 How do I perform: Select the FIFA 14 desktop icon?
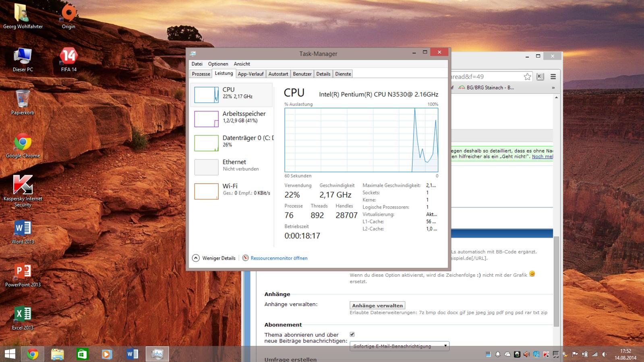pos(68,59)
